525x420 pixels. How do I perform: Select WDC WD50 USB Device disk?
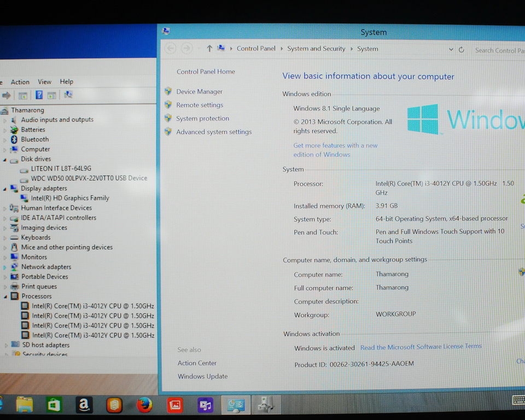click(x=89, y=178)
